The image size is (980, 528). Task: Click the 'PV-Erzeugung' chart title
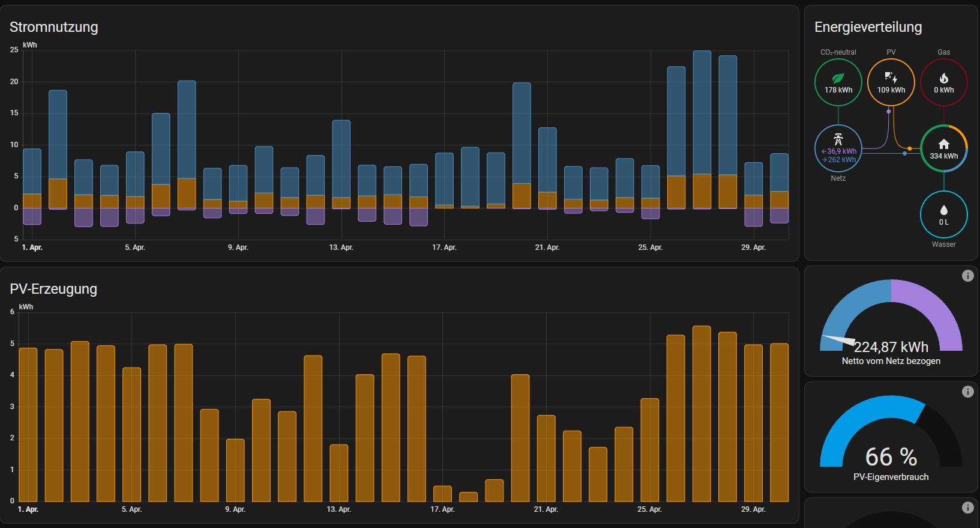[x=53, y=289]
